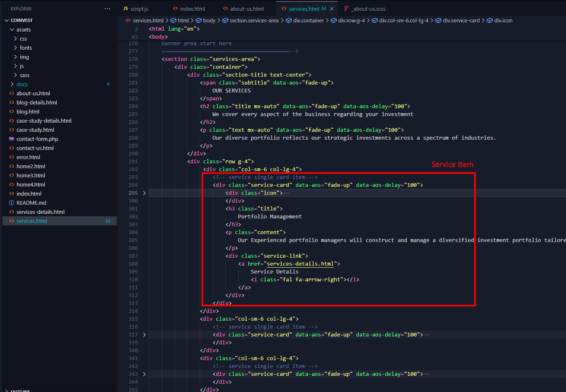Click the Sass icon on _about-us.scss tab
This screenshot has width=566, height=392.
pyautogui.click(x=346, y=9)
